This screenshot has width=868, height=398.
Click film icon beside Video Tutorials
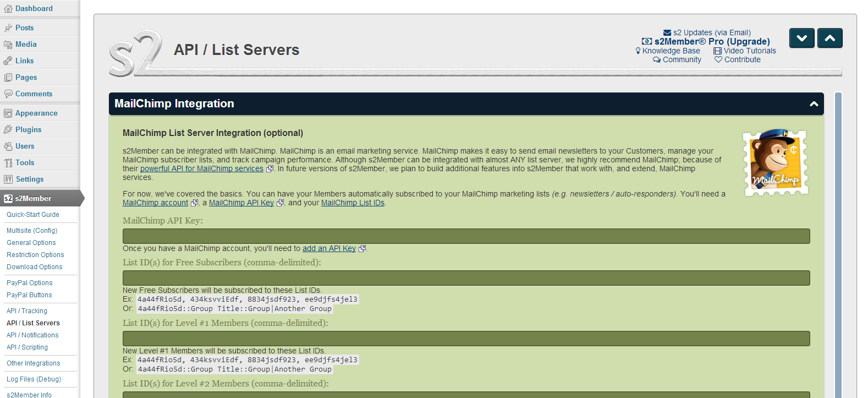[x=717, y=51]
